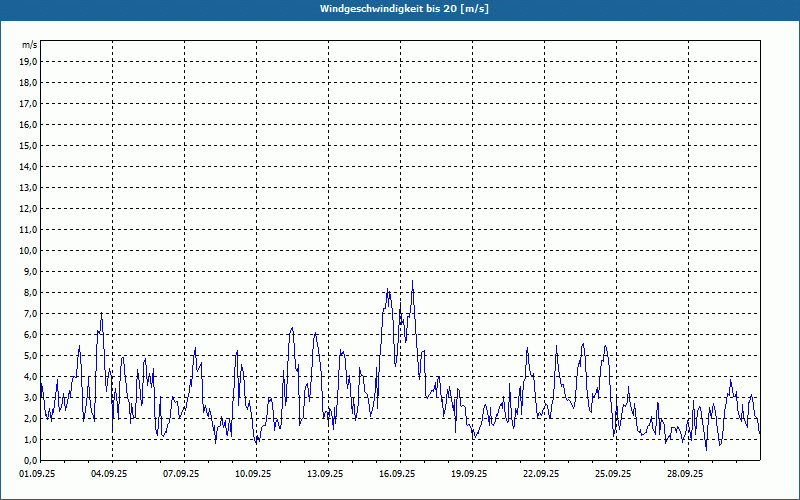Select the 07.09.25 date label
Viewport: 800px width, 500px height.
(182, 474)
